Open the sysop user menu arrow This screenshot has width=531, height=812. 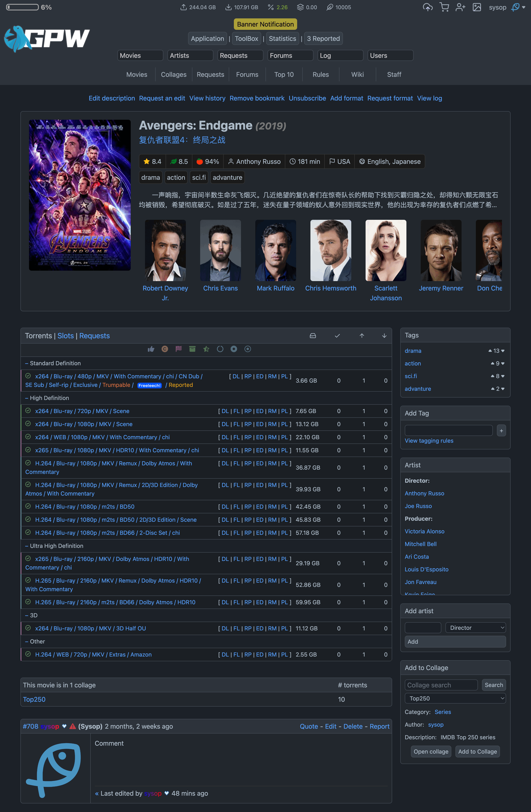tap(523, 7)
